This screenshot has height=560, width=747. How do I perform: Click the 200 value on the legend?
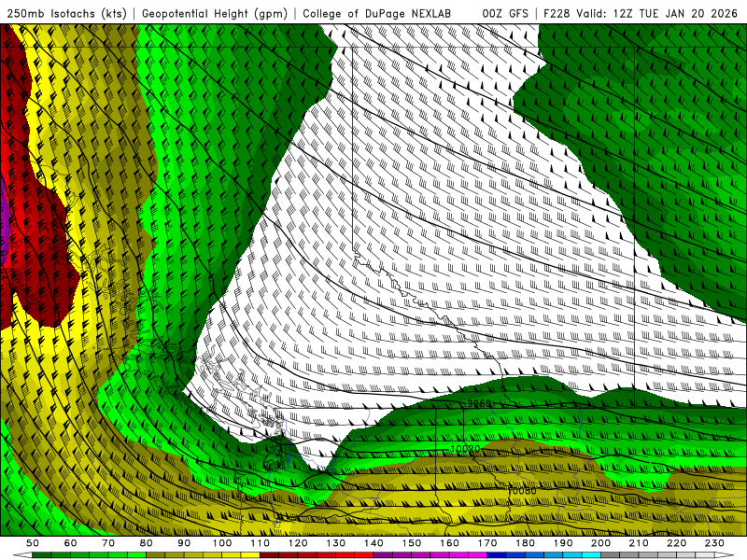[x=600, y=543]
